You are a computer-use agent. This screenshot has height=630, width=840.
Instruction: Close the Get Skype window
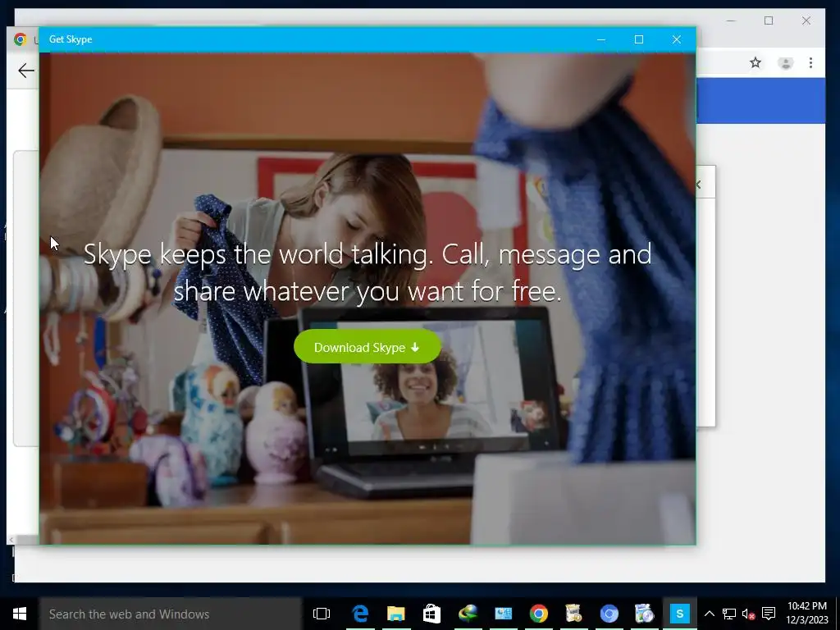coord(677,39)
